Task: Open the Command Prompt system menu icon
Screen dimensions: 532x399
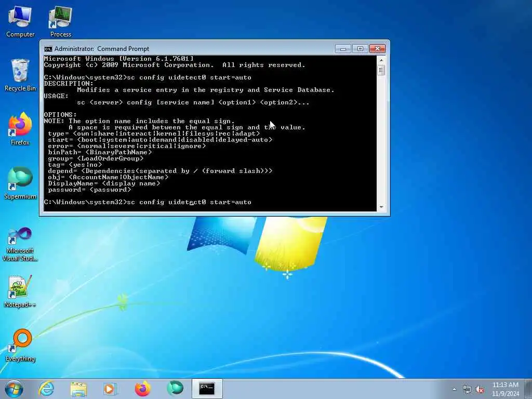Action: [48, 49]
